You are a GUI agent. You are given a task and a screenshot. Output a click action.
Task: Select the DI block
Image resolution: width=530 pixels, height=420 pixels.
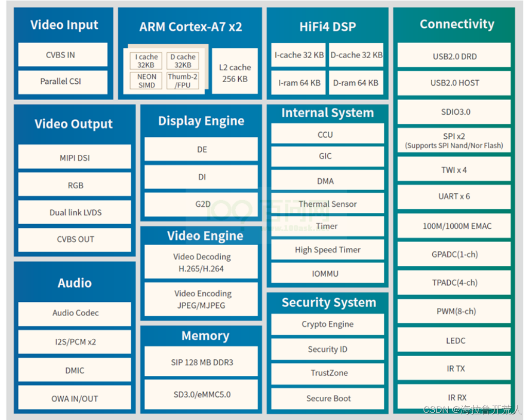(x=201, y=176)
